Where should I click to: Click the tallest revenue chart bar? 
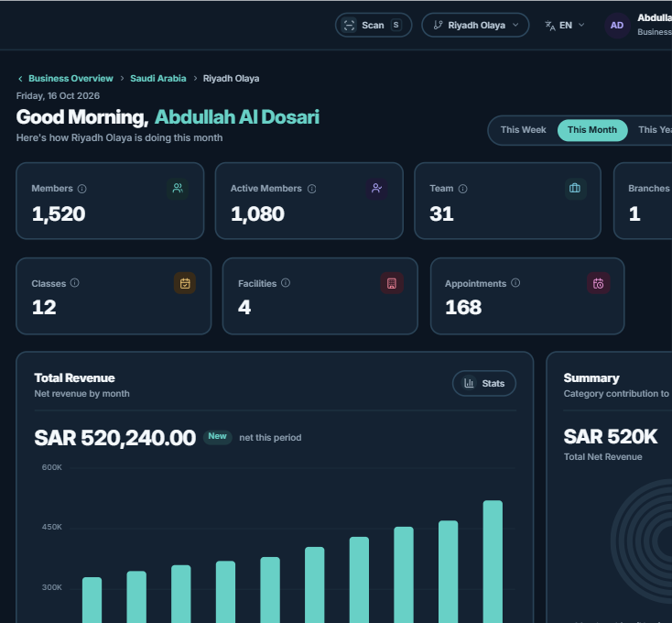tap(493, 562)
